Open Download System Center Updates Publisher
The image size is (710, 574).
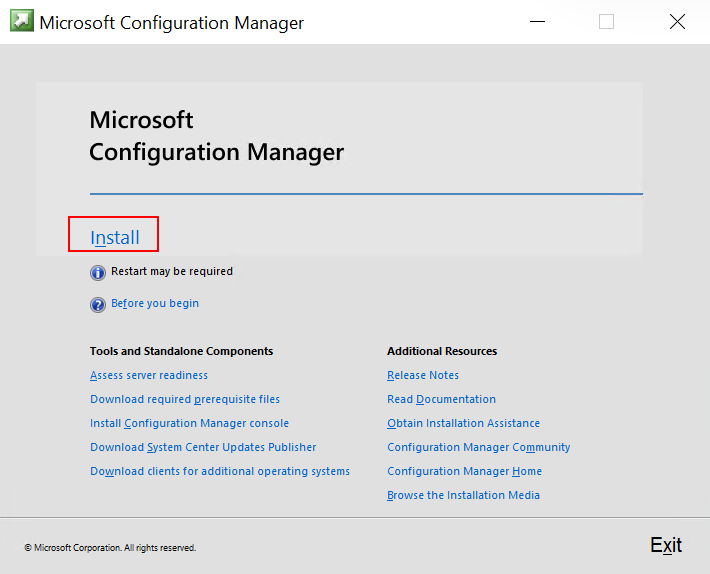(x=203, y=447)
